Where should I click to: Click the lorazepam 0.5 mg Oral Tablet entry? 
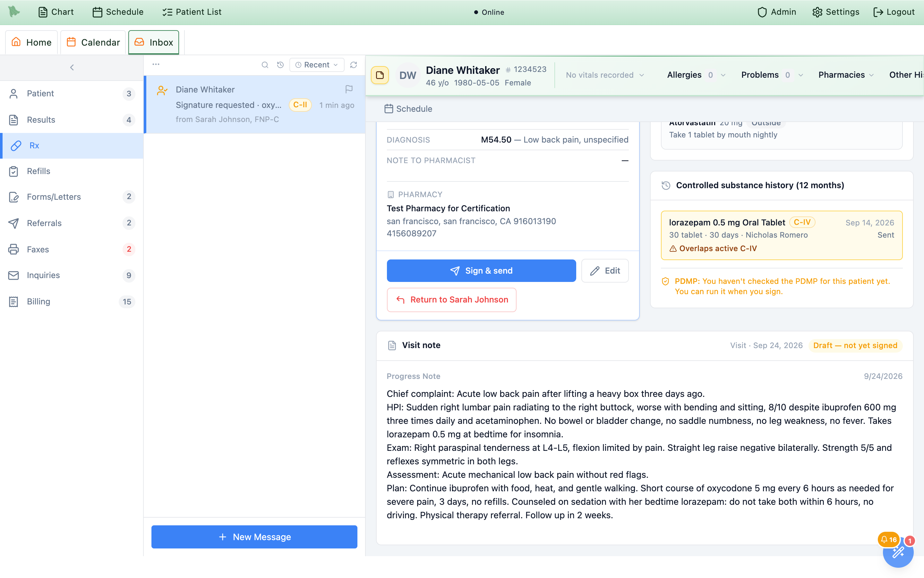(782, 235)
